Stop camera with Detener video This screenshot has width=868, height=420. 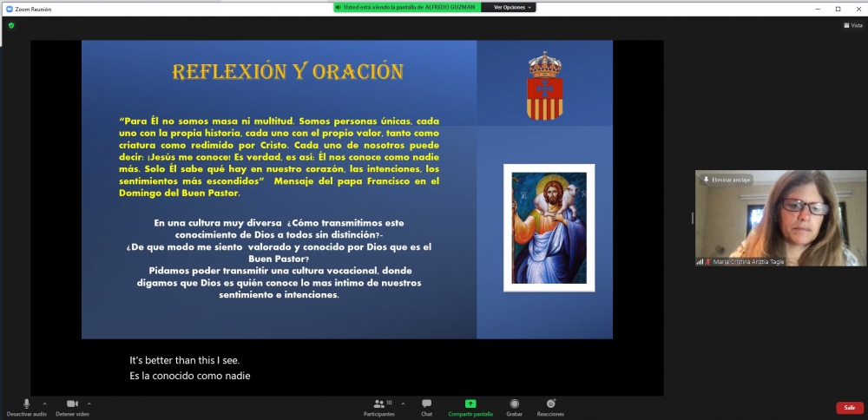coord(72,406)
